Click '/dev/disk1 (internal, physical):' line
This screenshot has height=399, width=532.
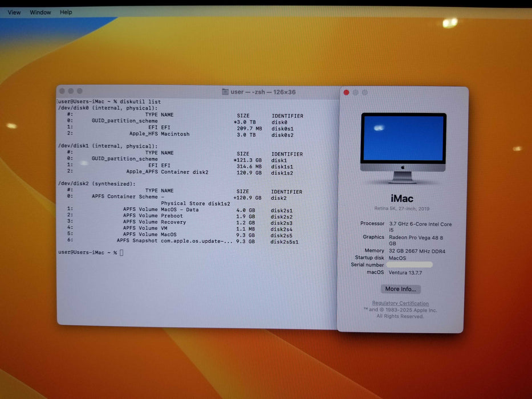point(108,146)
